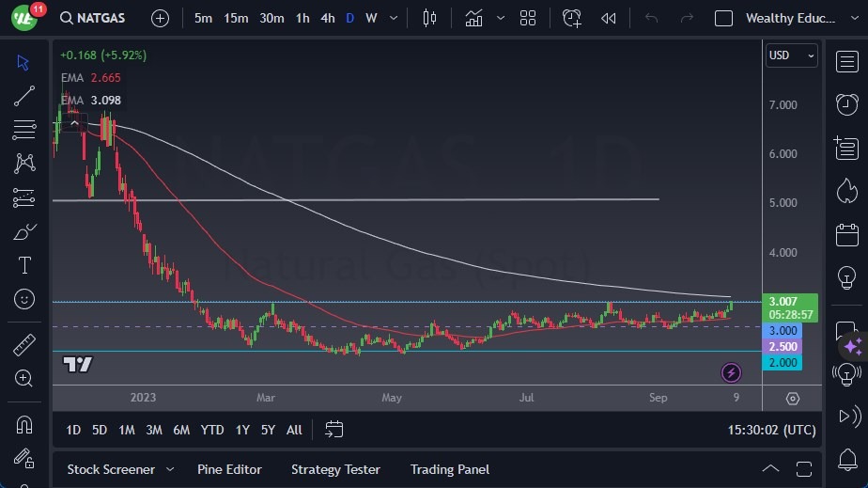This screenshot has height=488, width=868.
Task: Click the 2.500 price level label
Action: [783, 347]
